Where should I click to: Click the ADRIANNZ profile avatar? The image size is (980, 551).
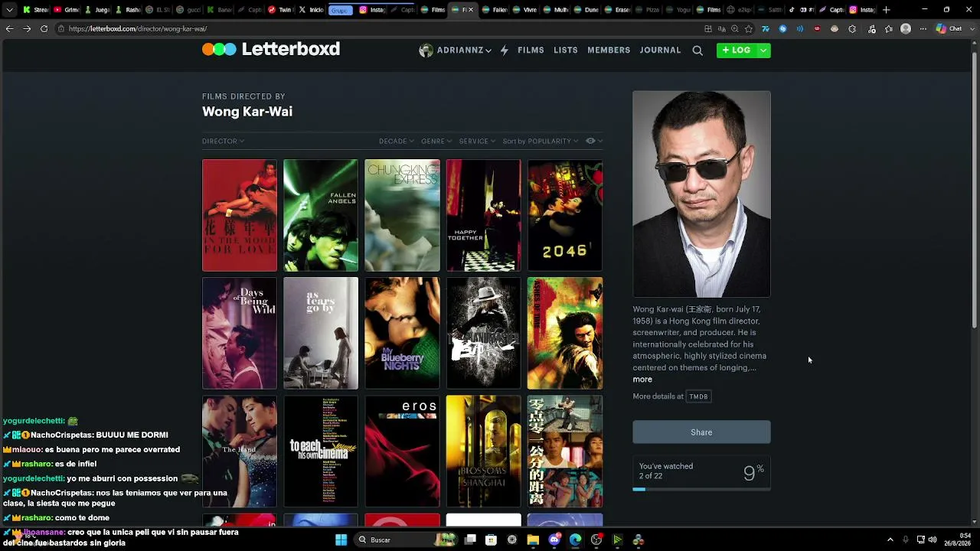point(426,51)
